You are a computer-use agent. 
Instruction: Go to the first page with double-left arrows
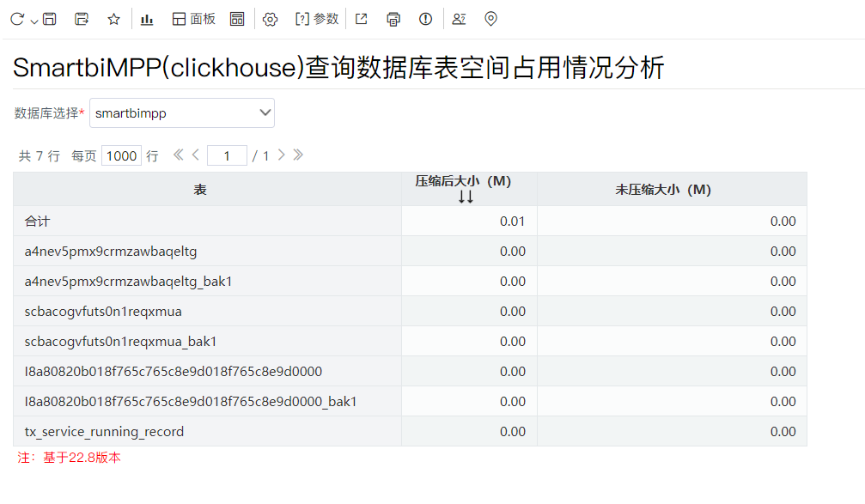click(178, 155)
